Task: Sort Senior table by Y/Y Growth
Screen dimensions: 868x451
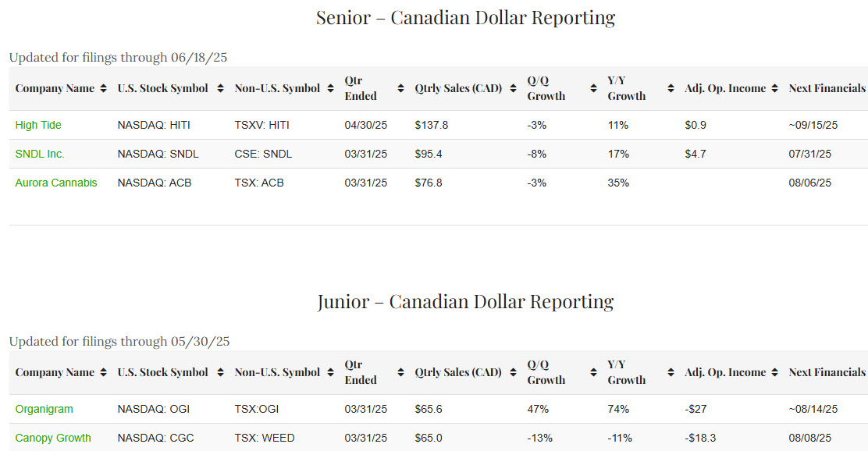Action: (x=671, y=88)
